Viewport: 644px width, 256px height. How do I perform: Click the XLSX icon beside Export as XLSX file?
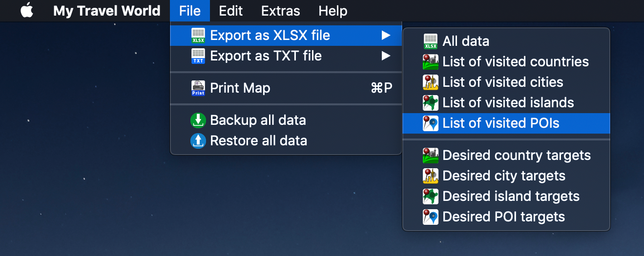click(x=198, y=36)
